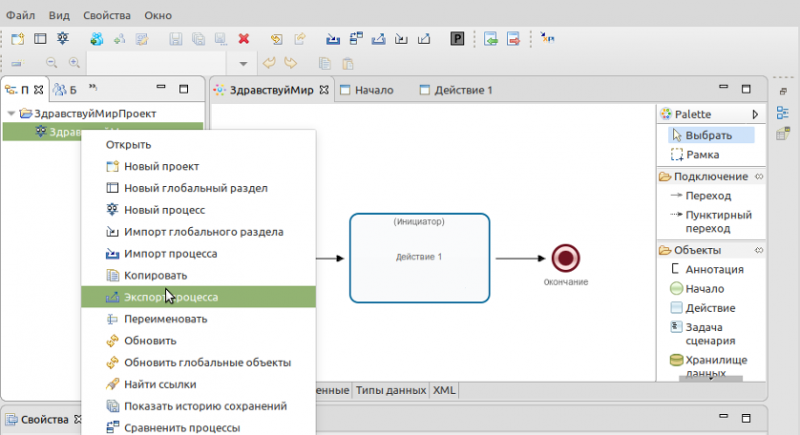800x435 pixels.
Task: Select the Выбрать palette tool
Action: pyautogui.click(x=711, y=135)
